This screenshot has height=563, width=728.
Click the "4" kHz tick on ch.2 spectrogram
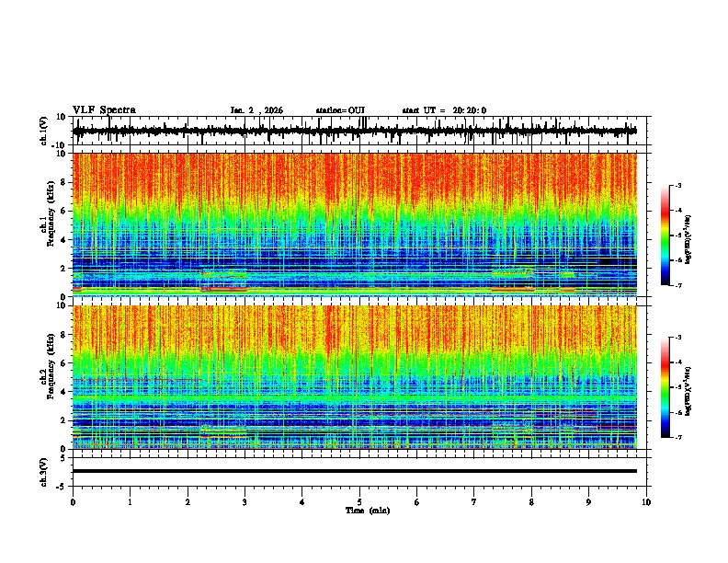pos(64,392)
